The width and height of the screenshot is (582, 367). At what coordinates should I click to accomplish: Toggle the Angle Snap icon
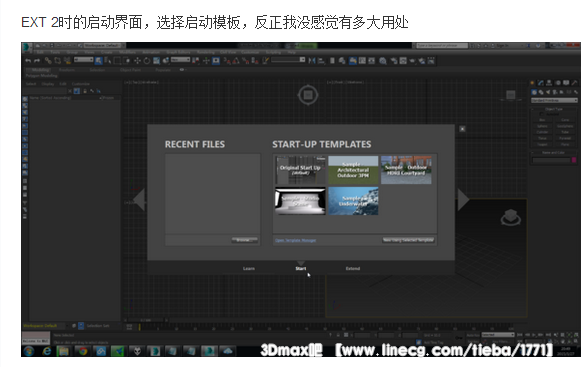point(236,60)
